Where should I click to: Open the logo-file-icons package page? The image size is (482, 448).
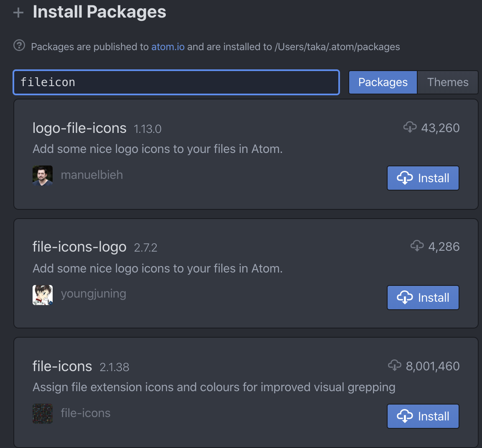79,128
